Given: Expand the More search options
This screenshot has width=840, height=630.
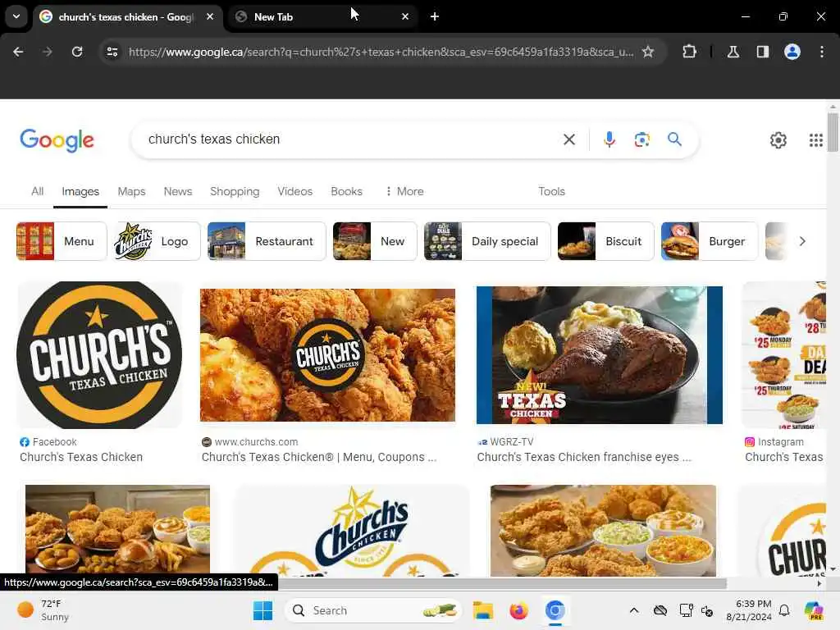Looking at the screenshot, I should click(404, 191).
